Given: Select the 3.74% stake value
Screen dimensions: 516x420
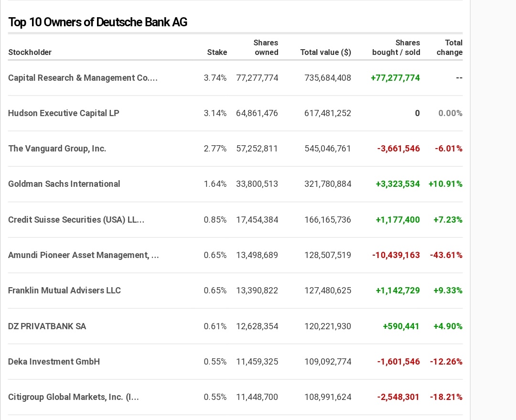Looking at the screenshot, I should pos(215,78).
